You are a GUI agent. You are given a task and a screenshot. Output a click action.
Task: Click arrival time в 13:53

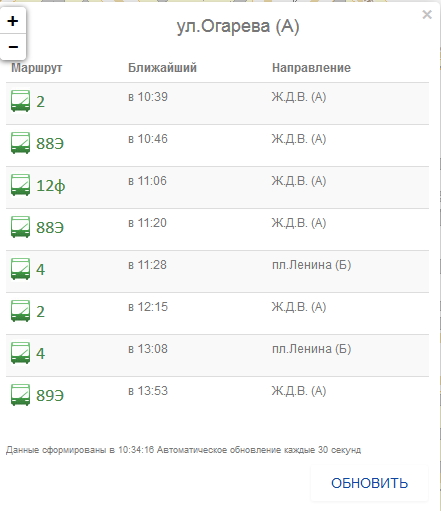coord(148,391)
